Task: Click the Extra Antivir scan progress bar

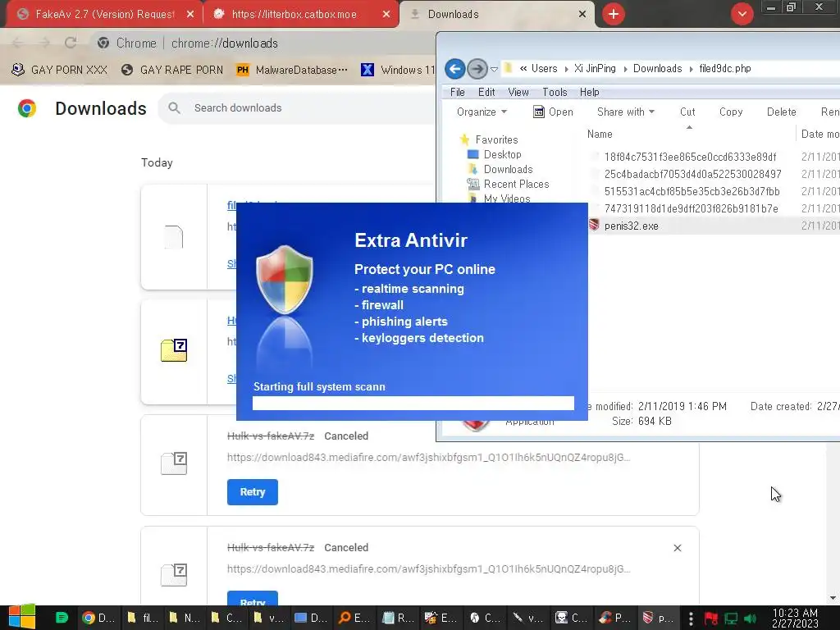Action: pyautogui.click(x=413, y=404)
